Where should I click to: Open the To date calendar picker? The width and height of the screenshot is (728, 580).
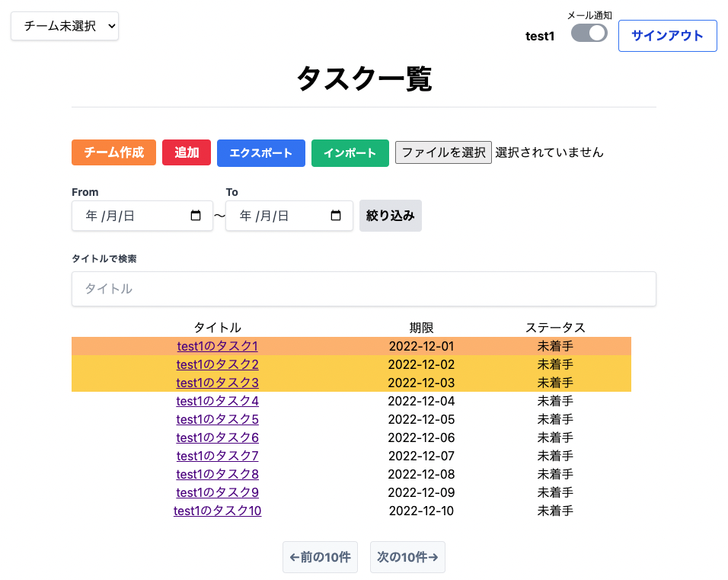[x=336, y=216]
